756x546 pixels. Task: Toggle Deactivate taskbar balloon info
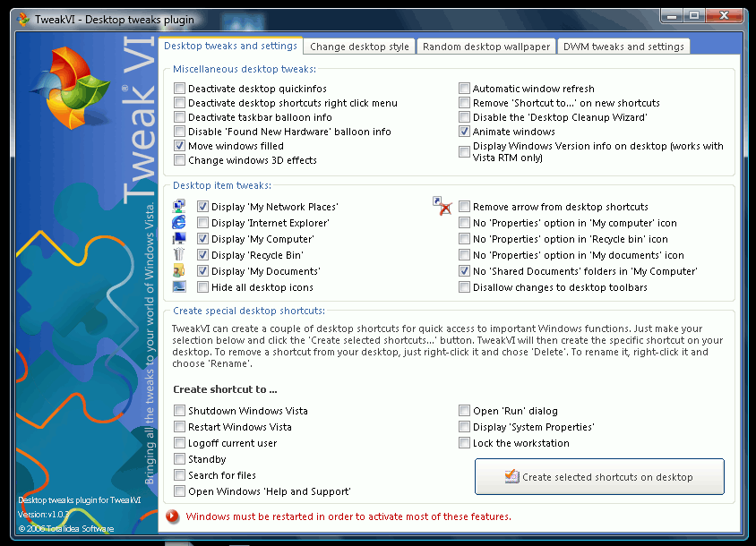pos(179,117)
